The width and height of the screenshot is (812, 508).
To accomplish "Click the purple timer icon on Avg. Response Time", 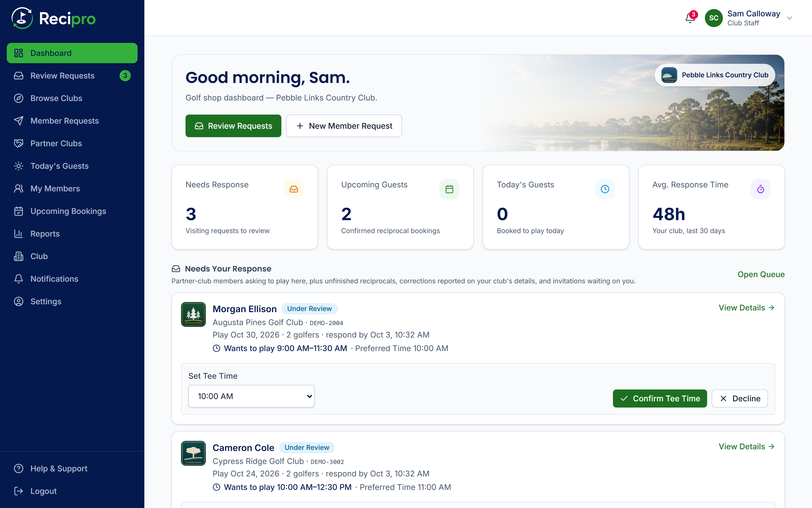I will [x=761, y=189].
